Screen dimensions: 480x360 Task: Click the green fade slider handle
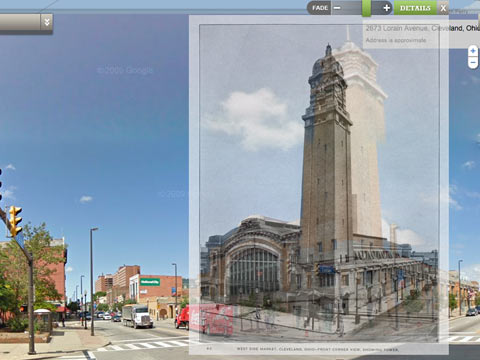point(366,8)
